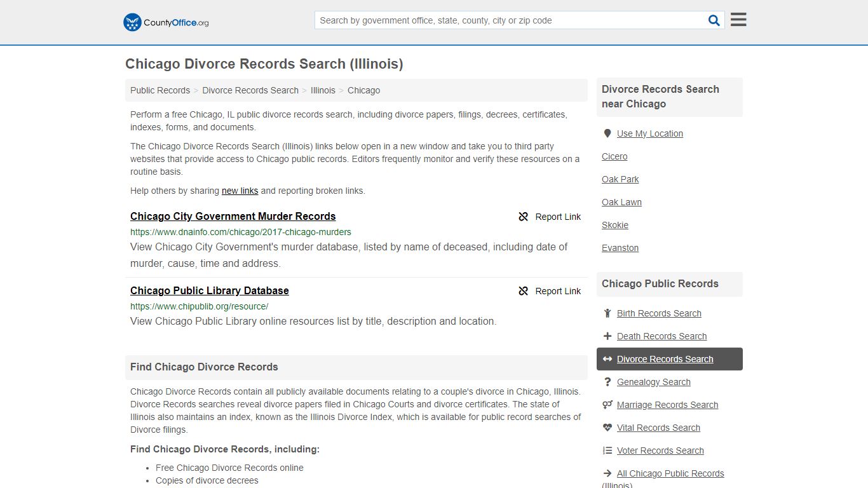This screenshot has height=488, width=868.
Task: Focus the government office search field
Action: click(510, 20)
